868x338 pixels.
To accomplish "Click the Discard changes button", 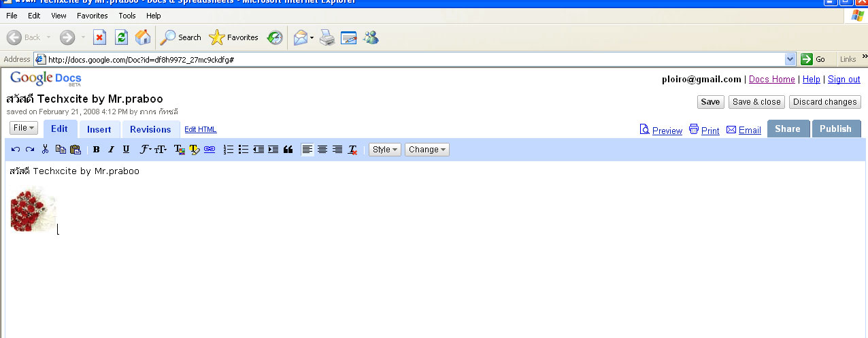I will (x=825, y=102).
